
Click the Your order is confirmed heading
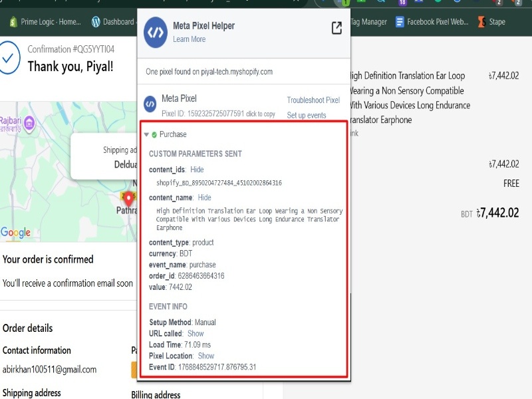(x=48, y=259)
